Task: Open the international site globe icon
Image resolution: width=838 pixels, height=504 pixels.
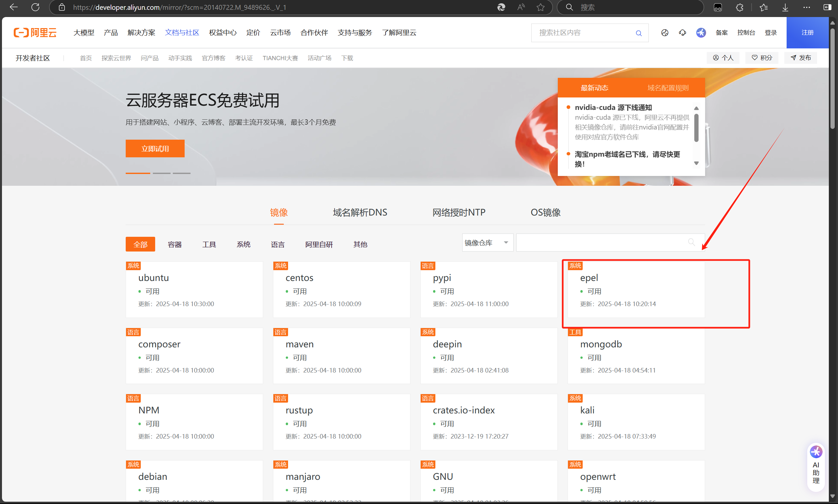Action: [665, 33]
